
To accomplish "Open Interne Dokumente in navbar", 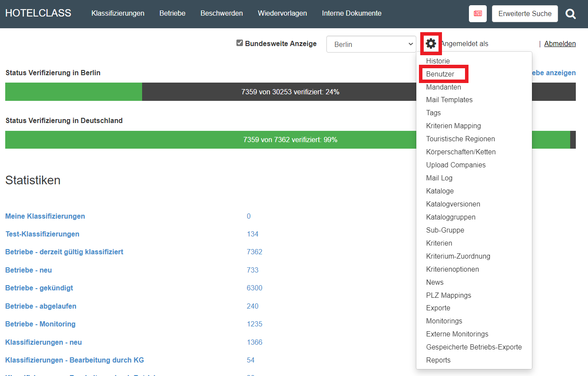I will 352,13.
